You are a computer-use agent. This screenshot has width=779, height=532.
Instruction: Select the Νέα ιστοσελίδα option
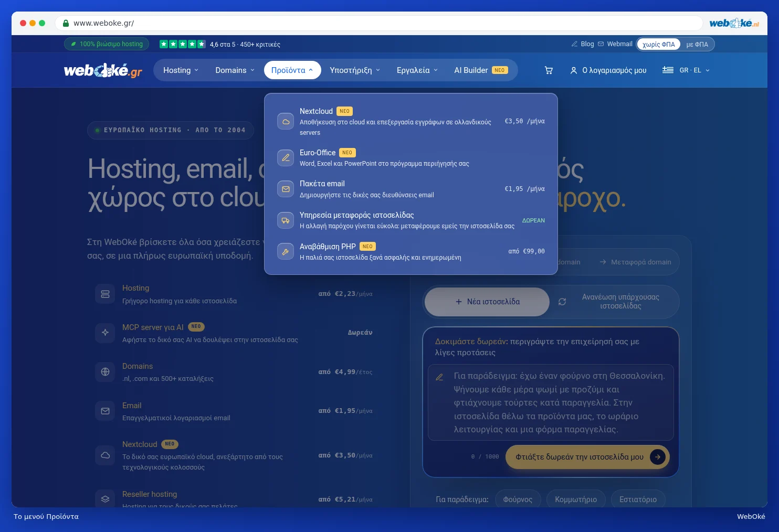tap(487, 302)
